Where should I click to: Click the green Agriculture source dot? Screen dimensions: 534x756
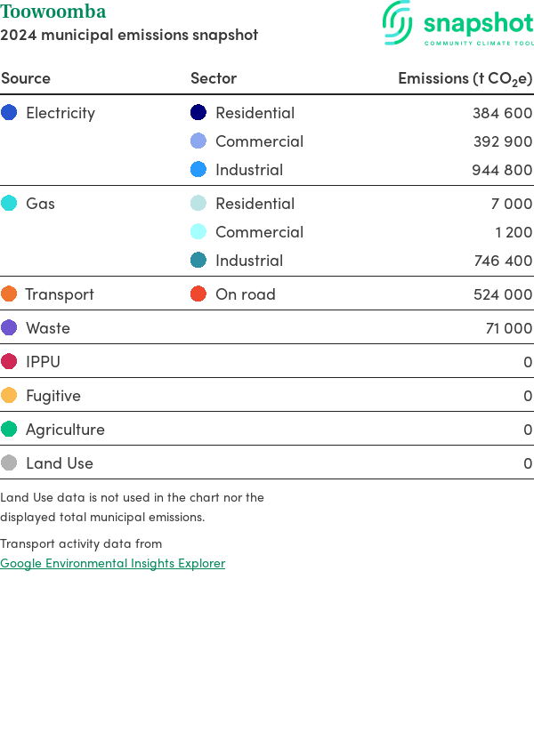click(9, 430)
